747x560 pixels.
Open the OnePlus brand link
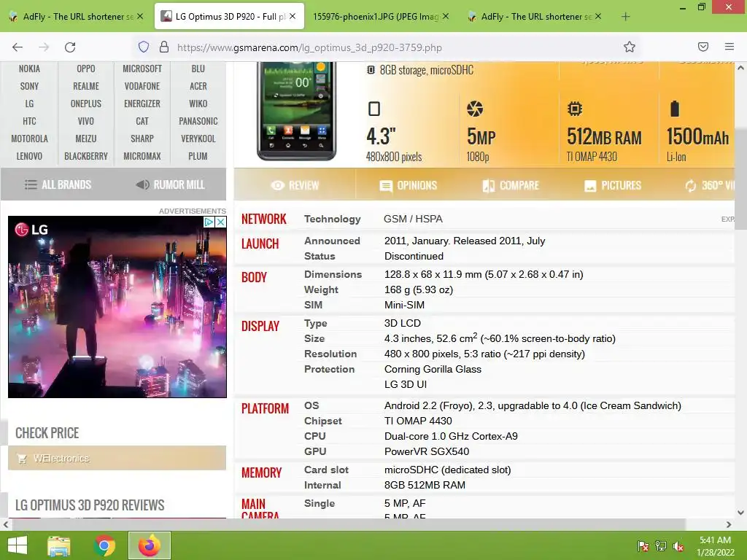86,104
